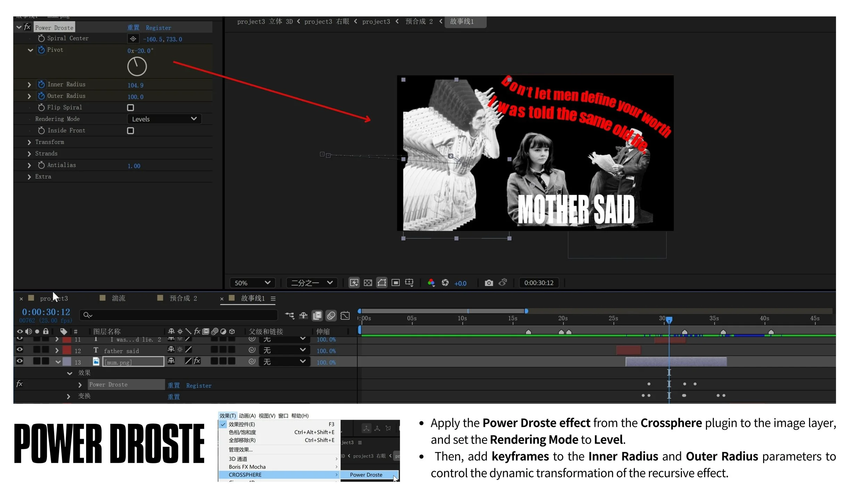Image resolution: width=868 pixels, height=488 pixels.
Task: Click the 重置 reset link in effect controls
Action: coord(133,28)
